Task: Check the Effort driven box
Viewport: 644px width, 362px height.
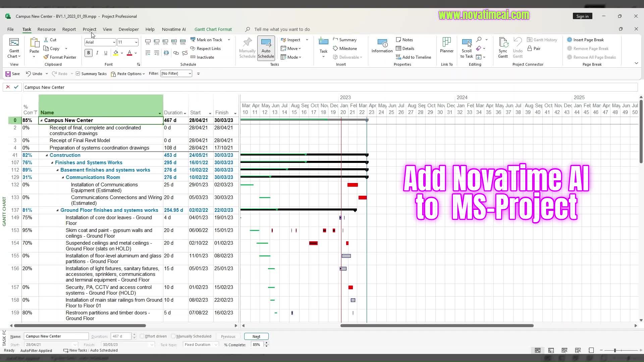Action: (142, 336)
